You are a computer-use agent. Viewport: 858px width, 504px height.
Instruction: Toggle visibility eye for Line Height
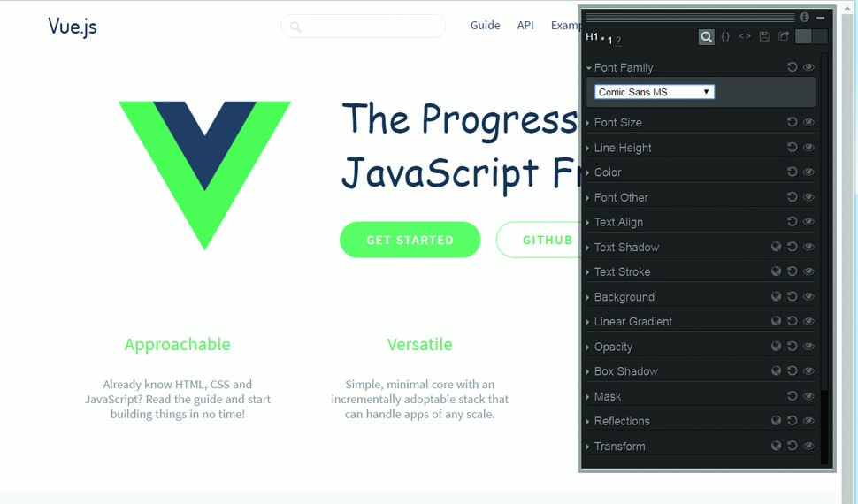[x=808, y=147]
